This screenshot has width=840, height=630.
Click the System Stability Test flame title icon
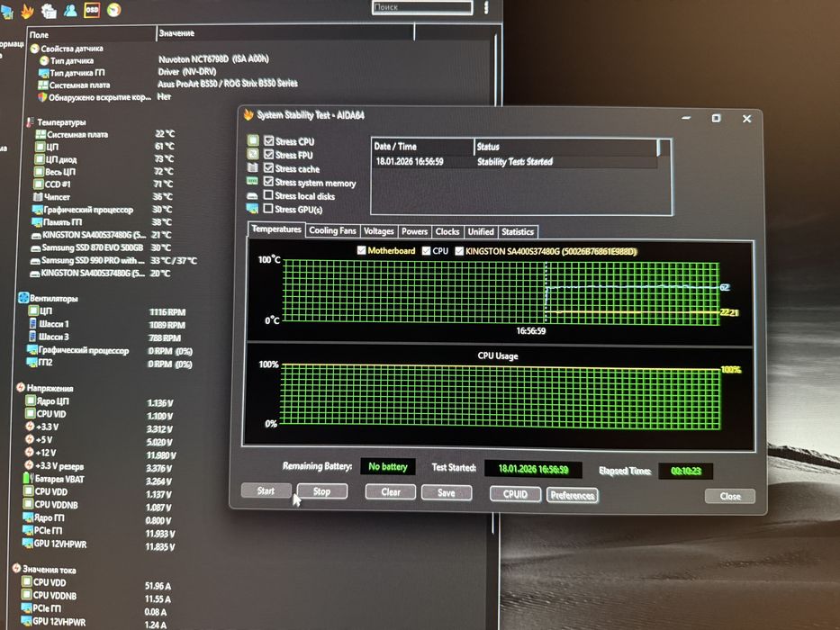tap(248, 114)
